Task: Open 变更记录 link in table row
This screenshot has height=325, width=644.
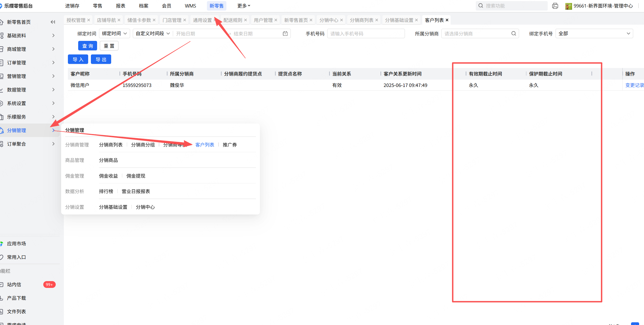Action: pyautogui.click(x=634, y=85)
